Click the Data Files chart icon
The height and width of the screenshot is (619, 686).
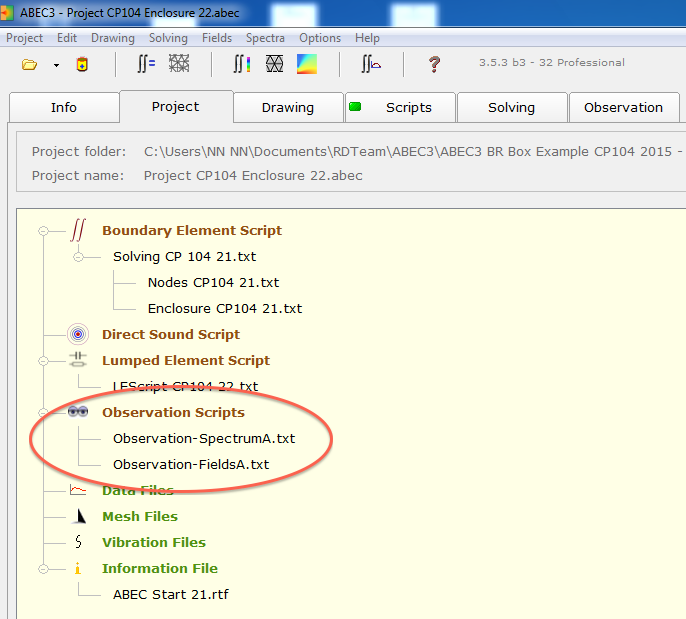(x=78, y=490)
